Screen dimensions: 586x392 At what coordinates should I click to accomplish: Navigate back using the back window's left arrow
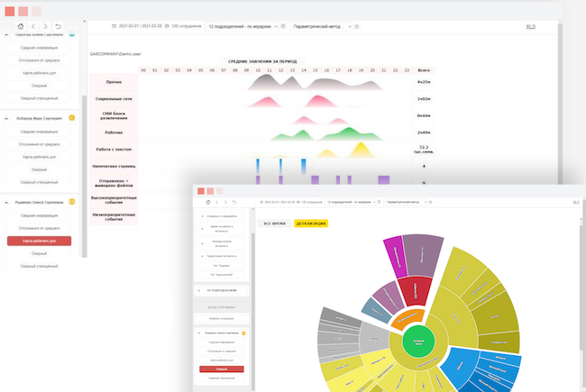click(33, 26)
